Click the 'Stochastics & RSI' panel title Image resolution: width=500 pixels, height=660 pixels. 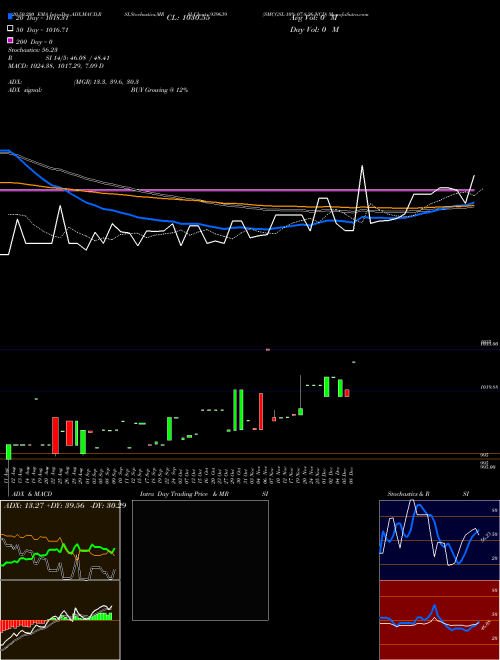pyautogui.click(x=428, y=494)
